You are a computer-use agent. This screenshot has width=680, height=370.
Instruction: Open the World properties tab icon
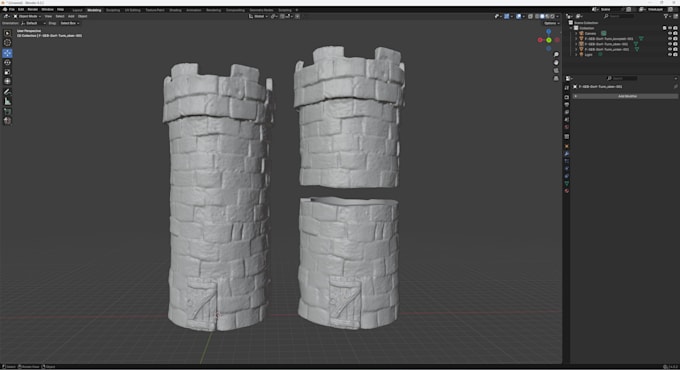click(x=567, y=127)
